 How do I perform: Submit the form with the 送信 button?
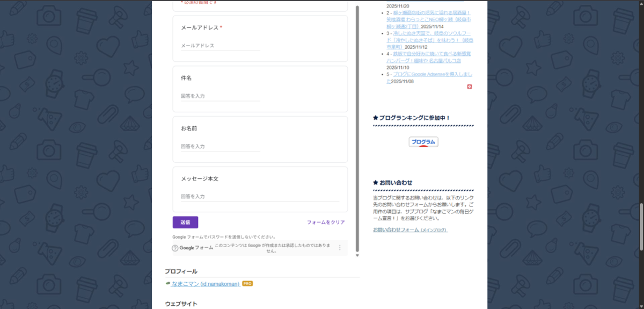tap(185, 222)
